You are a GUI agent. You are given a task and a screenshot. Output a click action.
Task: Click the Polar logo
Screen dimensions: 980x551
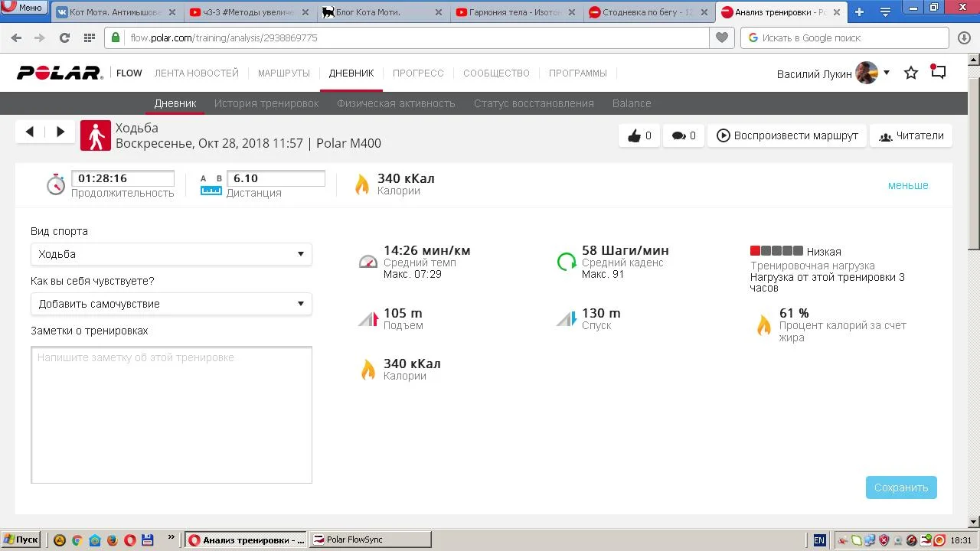pos(60,73)
